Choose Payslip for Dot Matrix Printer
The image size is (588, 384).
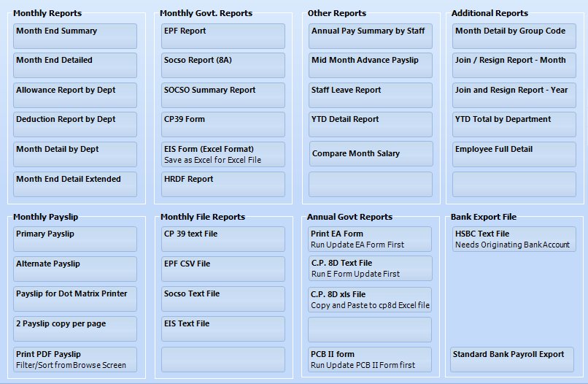[x=75, y=299]
